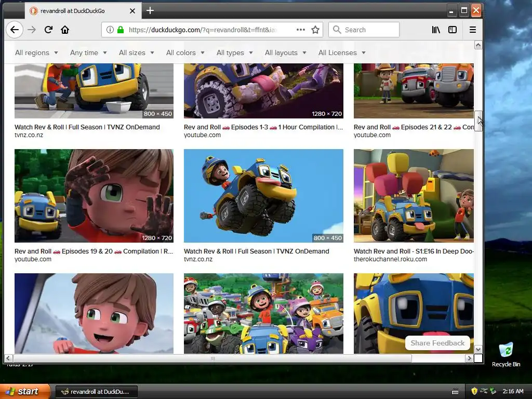
Task: Open page actions three-dot menu
Action: pos(301,30)
